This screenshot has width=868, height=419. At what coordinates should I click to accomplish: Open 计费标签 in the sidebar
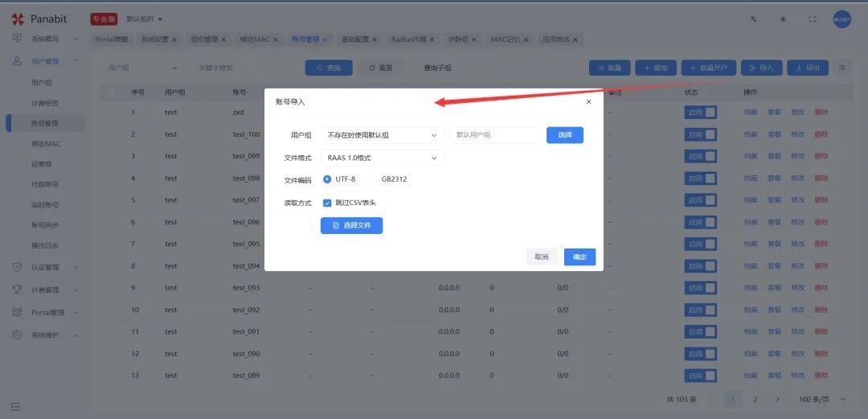(45, 103)
